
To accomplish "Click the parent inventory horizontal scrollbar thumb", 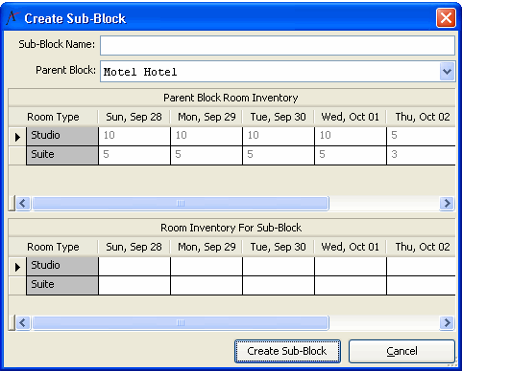I will point(180,203).
